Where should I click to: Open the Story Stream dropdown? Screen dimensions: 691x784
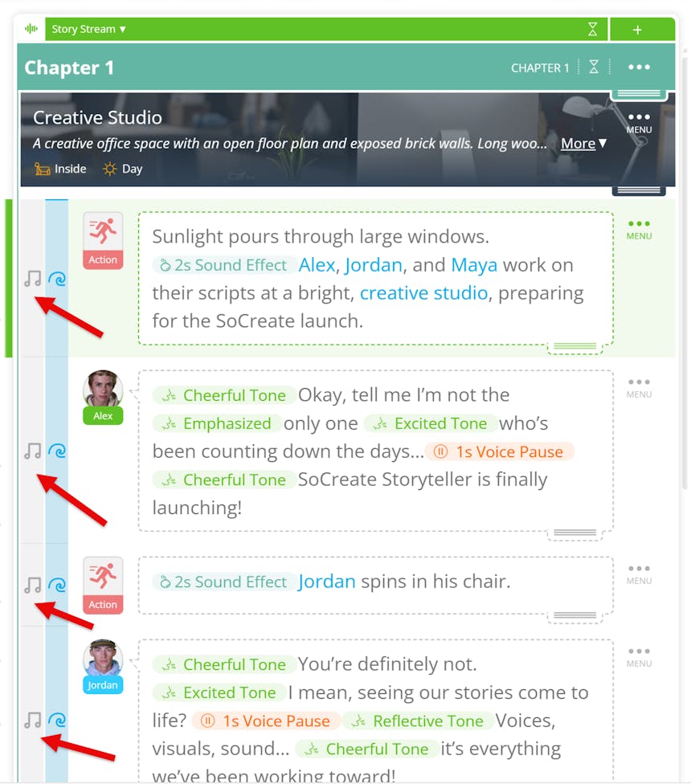click(x=88, y=30)
